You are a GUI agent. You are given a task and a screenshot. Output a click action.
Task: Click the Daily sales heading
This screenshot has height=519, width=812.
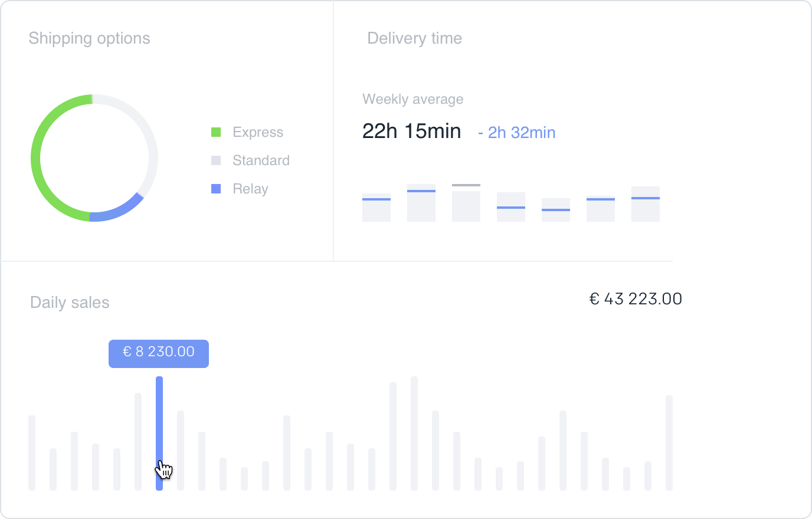click(x=70, y=303)
